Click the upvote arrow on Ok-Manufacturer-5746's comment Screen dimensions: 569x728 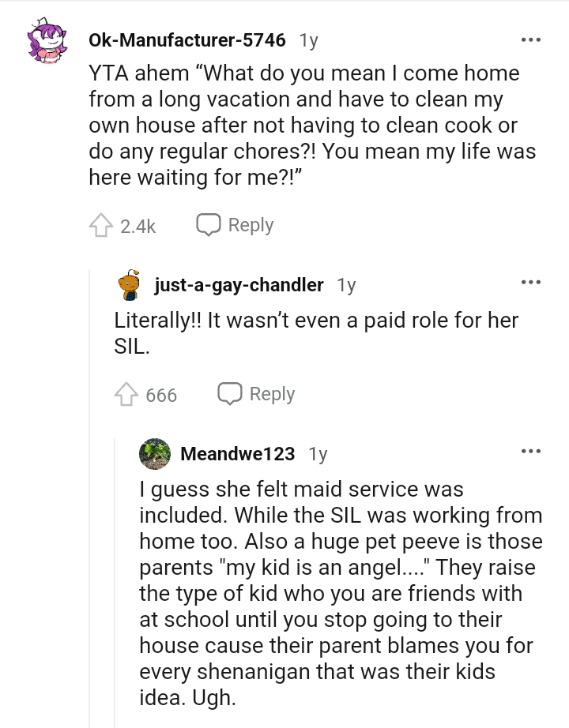(101, 224)
